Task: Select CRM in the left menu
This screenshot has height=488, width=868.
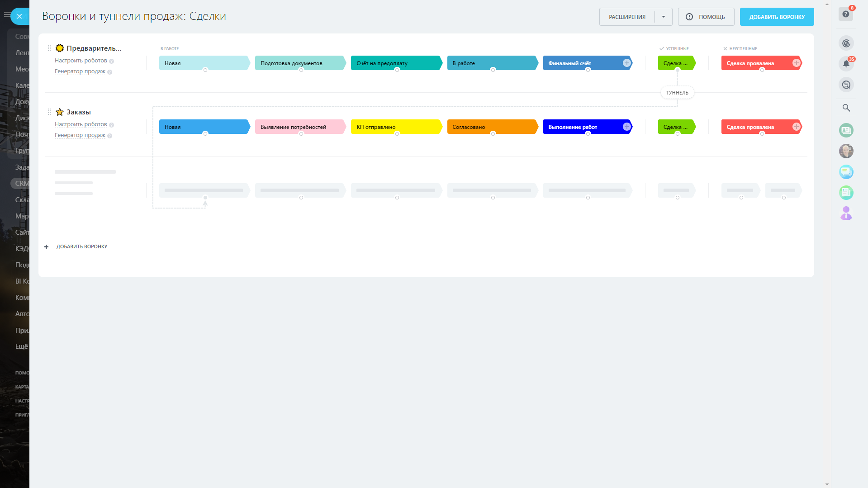Action: (21, 183)
